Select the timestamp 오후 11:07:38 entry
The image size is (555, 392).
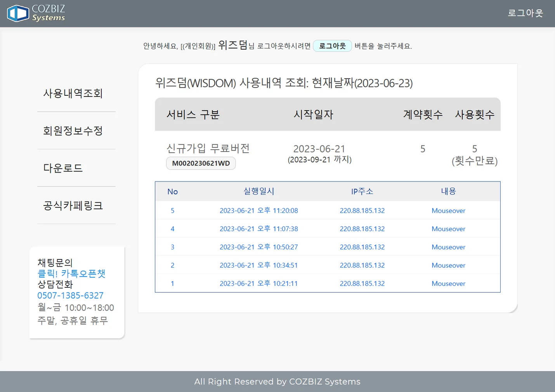[259, 229]
